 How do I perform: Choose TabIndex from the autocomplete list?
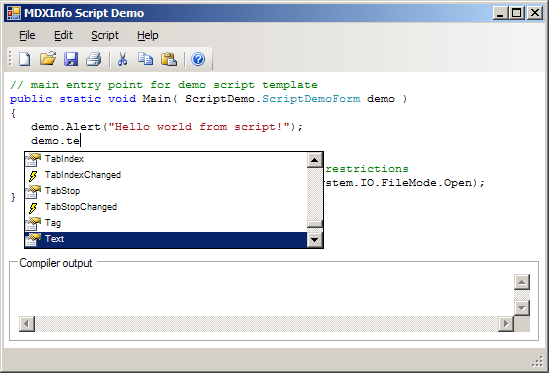(x=166, y=159)
